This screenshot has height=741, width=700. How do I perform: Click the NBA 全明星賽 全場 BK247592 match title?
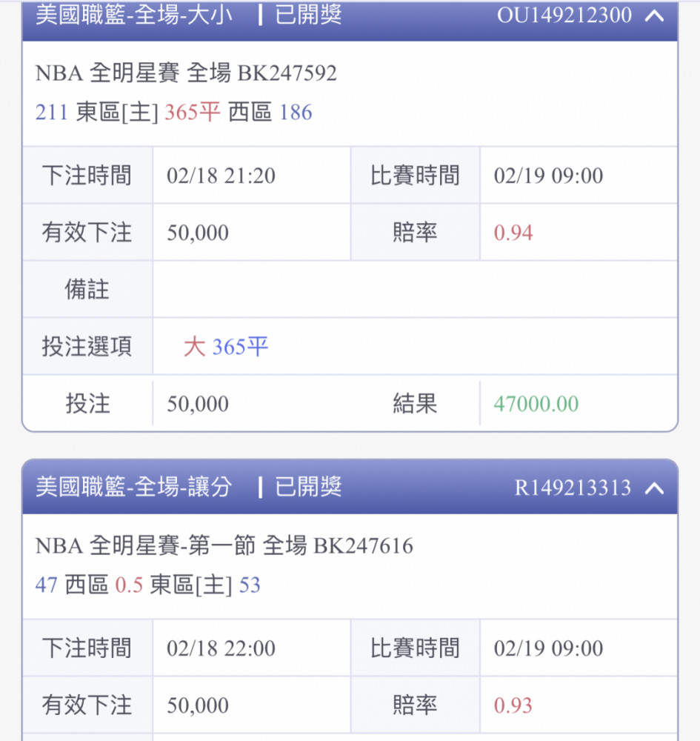(186, 73)
